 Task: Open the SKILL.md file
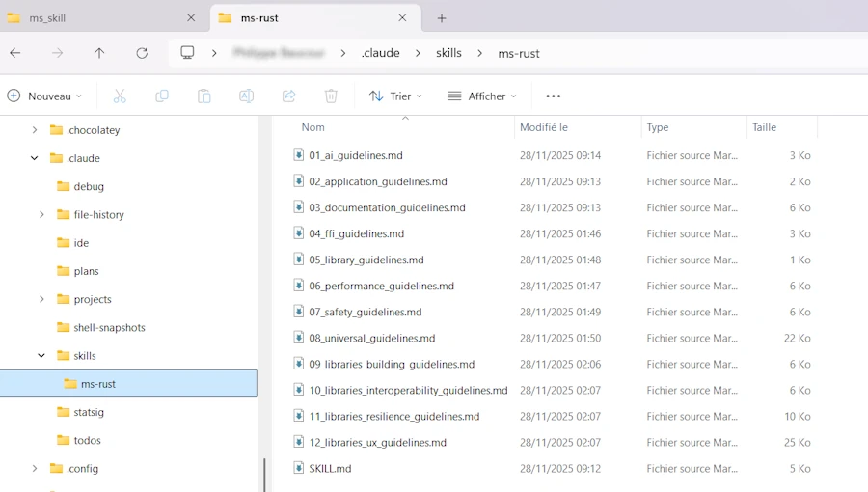tap(330, 469)
